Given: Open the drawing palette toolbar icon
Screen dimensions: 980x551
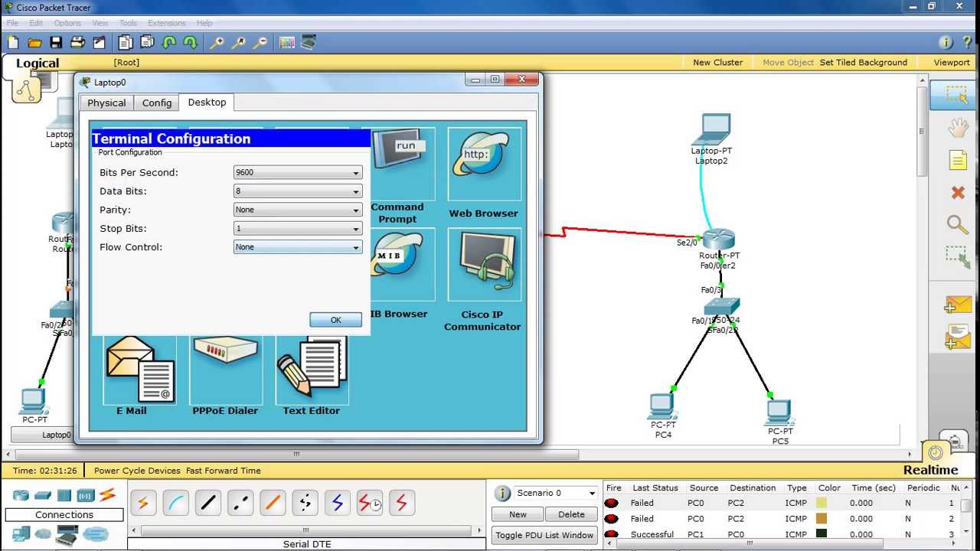Looking at the screenshot, I should (x=287, y=43).
